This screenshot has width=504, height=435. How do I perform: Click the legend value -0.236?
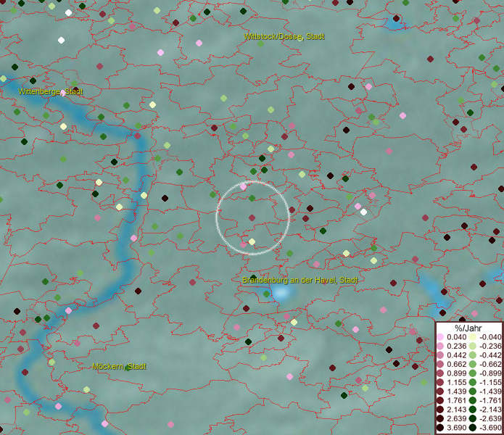[490, 346]
